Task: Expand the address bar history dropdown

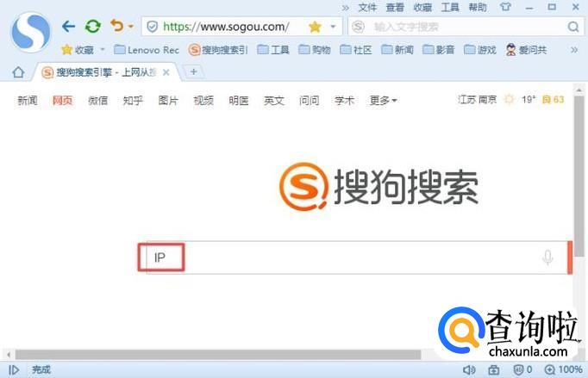Action: tap(333, 27)
